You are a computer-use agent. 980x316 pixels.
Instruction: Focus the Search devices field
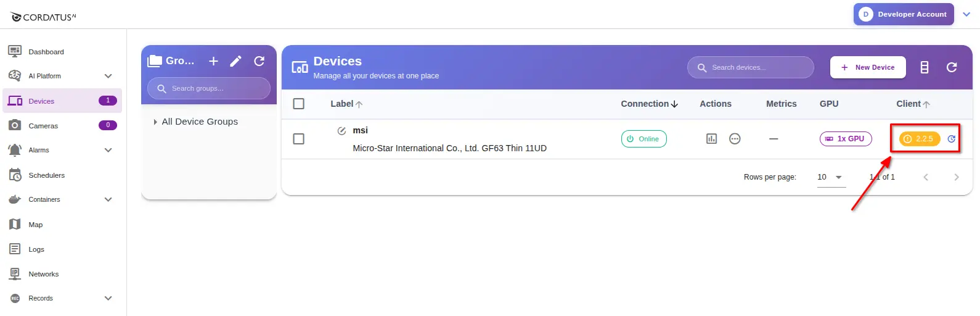751,67
